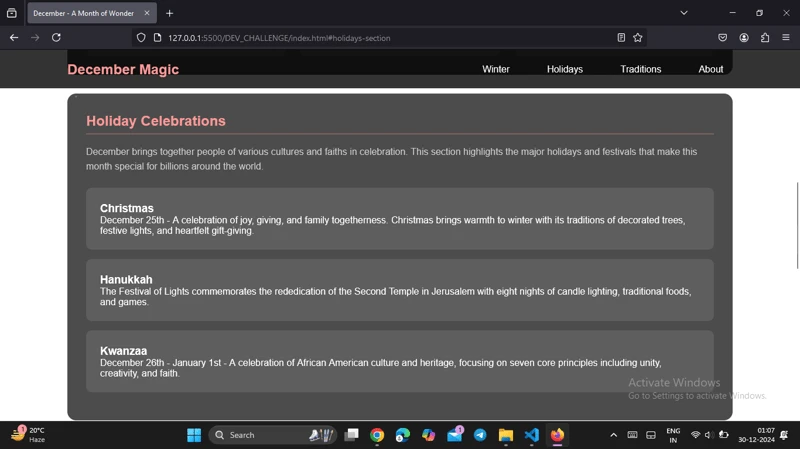Open the Save to Pocket icon
The width and height of the screenshot is (800, 449).
723,38
